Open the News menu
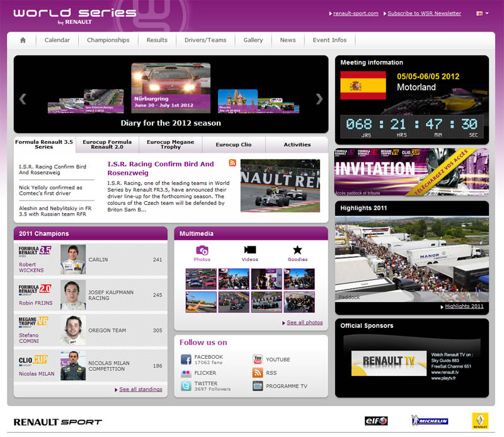The image size is (504, 437). (x=288, y=40)
